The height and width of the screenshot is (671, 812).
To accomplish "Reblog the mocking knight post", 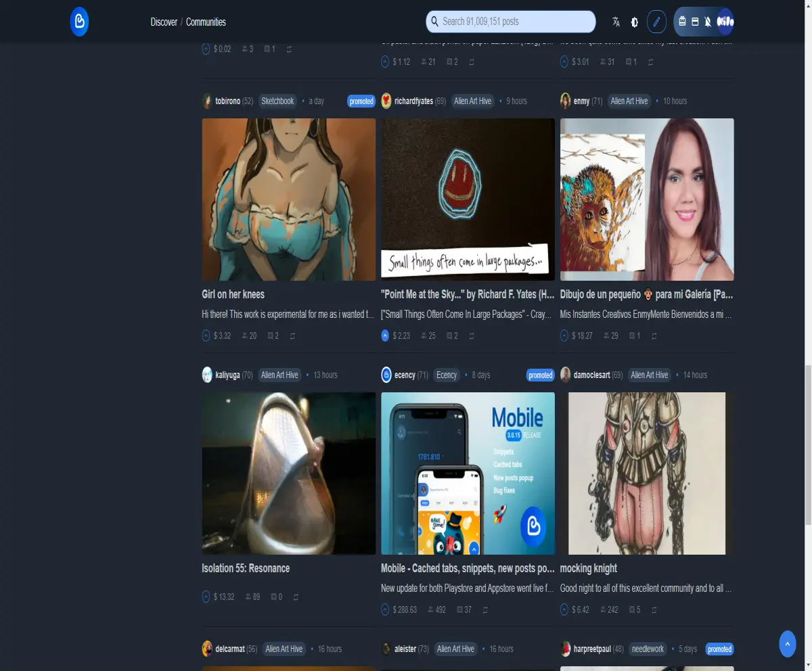I will (654, 609).
